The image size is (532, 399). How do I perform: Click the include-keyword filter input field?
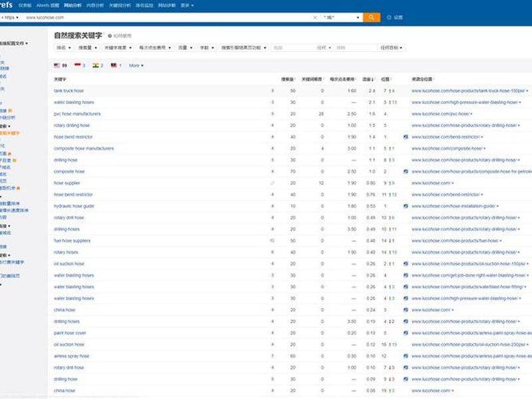pyautogui.click(x=294, y=48)
